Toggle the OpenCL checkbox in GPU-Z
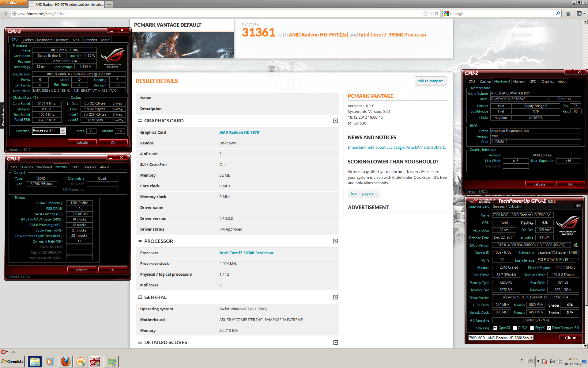This screenshot has height=368, width=588. (x=495, y=328)
